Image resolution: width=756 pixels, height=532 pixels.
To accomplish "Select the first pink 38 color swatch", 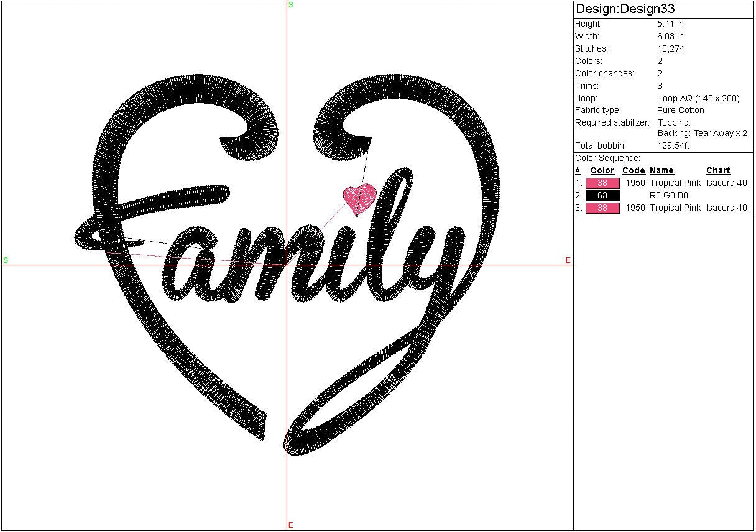I will point(602,183).
